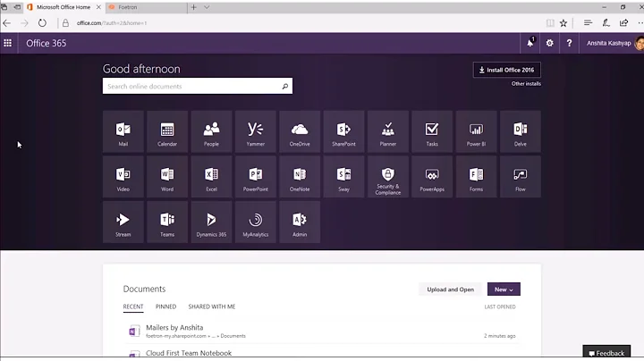Open the Other installs link

(526, 84)
